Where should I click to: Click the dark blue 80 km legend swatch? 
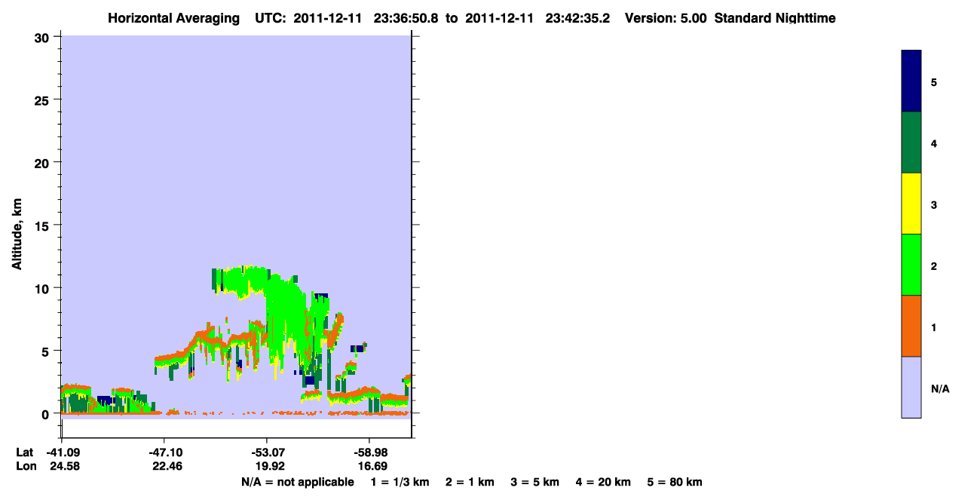tap(911, 81)
